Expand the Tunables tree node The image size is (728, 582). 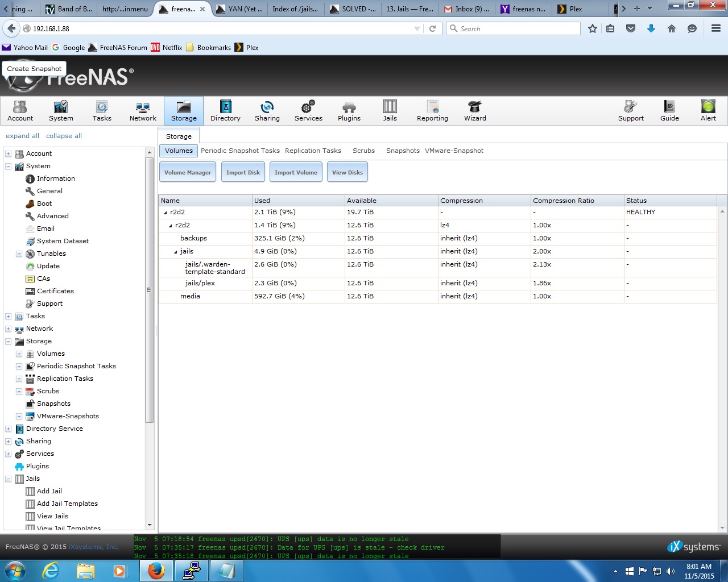click(x=19, y=254)
